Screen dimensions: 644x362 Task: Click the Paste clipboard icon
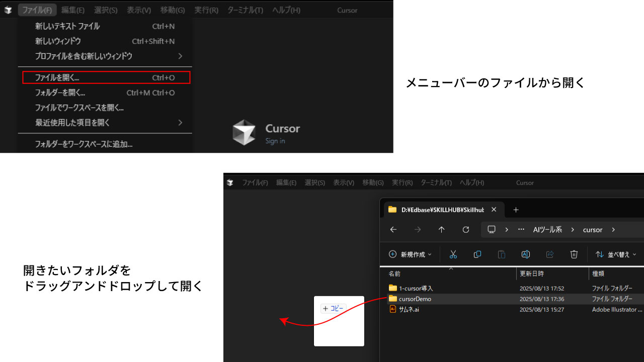coord(502,254)
